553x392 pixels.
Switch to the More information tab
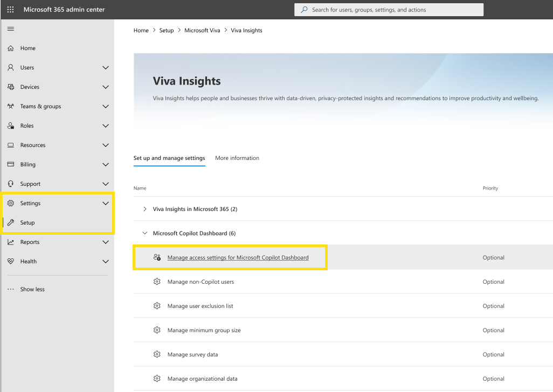pos(237,158)
